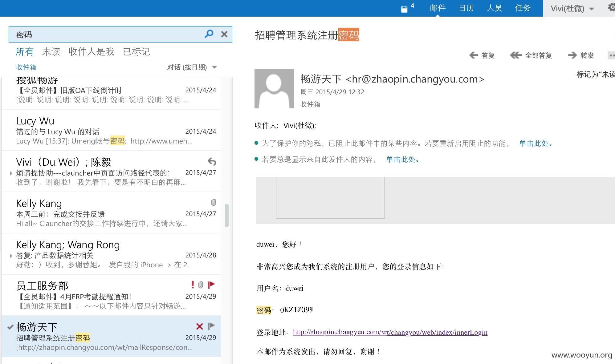Select the 所有 filter
This screenshot has height=364, width=615.
coord(25,52)
